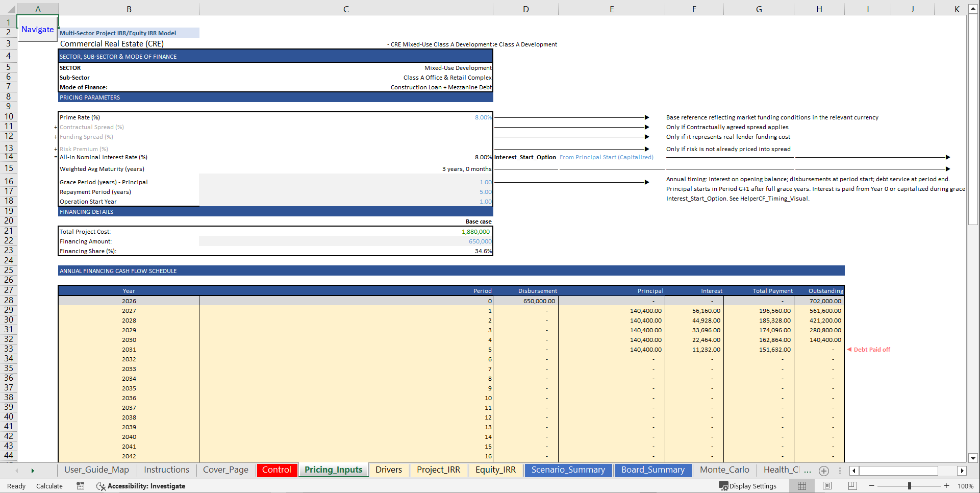Click year 2031 in the schedule

(x=129, y=350)
